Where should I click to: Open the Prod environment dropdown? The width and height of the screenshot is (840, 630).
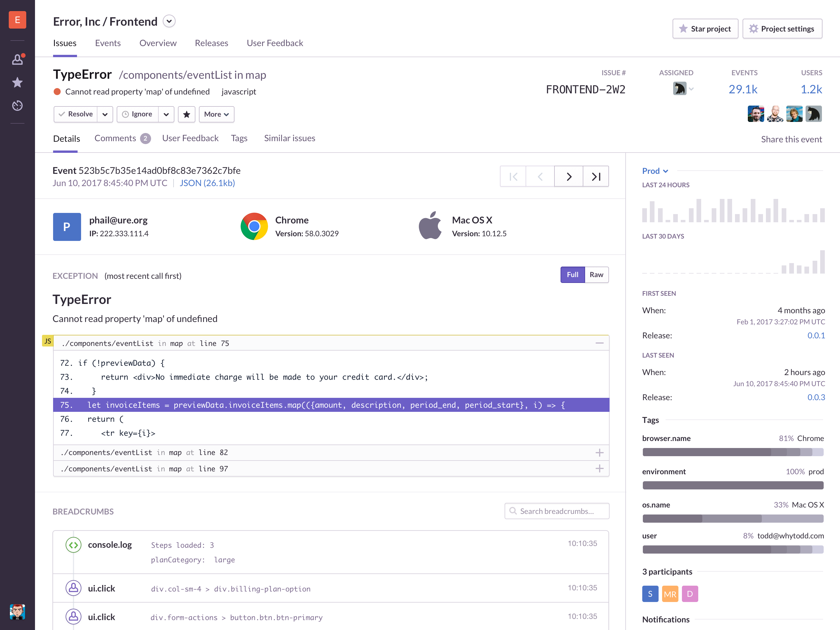click(x=655, y=171)
